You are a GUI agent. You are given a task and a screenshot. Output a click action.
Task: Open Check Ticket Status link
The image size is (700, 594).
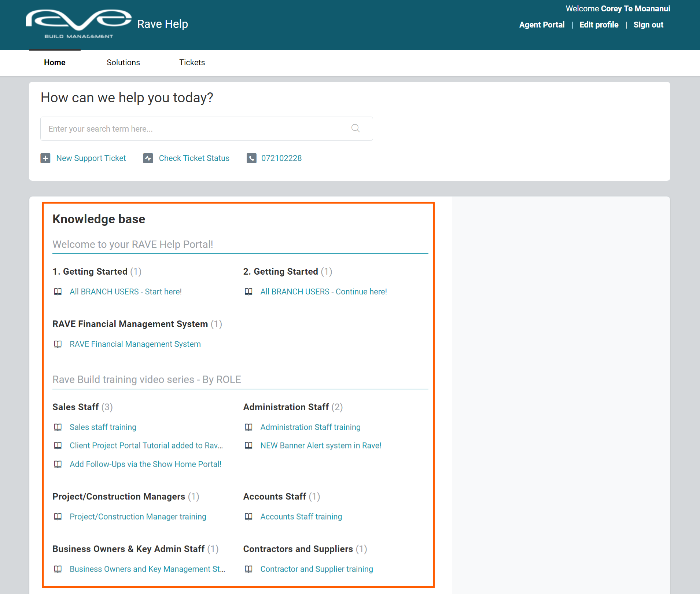point(194,158)
